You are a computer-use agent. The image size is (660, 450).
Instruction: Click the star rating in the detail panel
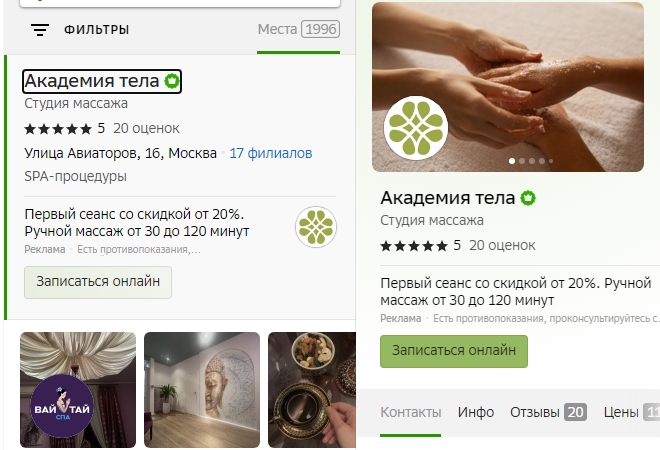tap(414, 246)
